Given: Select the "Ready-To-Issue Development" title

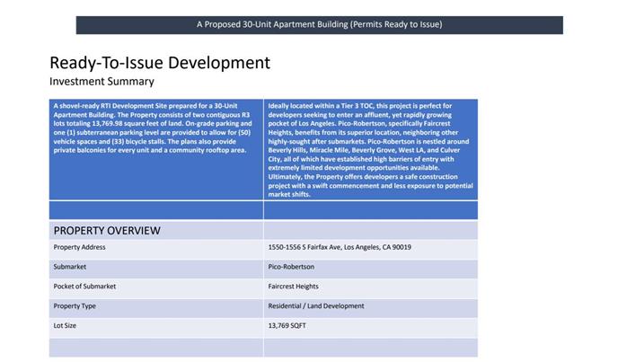Looking at the screenshot, I should [159, 63].
